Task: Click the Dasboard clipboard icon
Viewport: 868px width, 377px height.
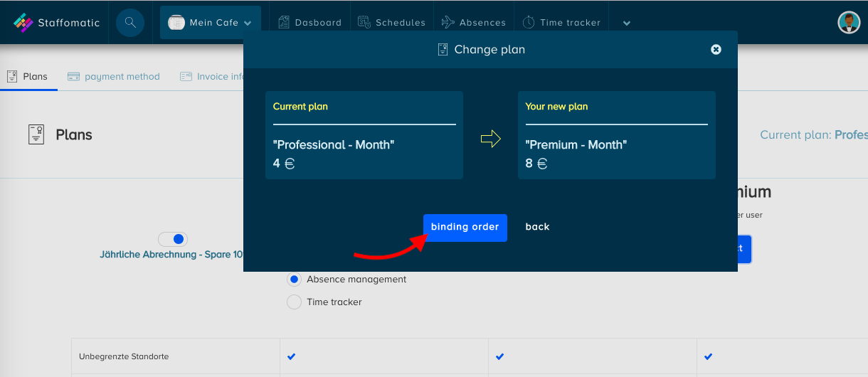Action: (284, 23)
